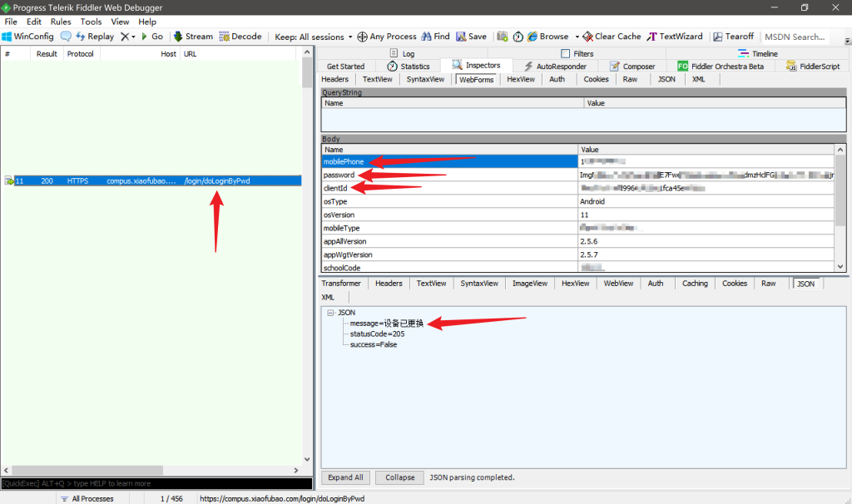Image resolution: width=852 pixels, height=504 pixels.
Task: Click the All Processes status filter
Action: [88, 498]
